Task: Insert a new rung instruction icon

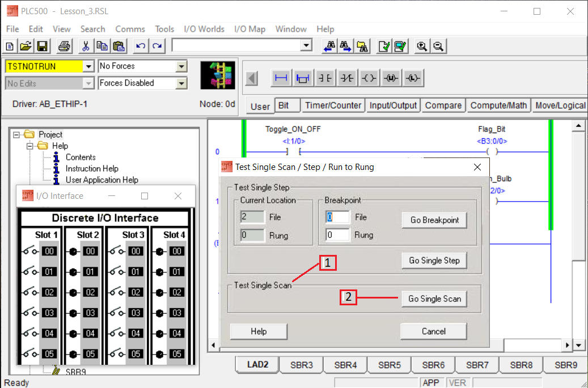Action: coord(281,78)
